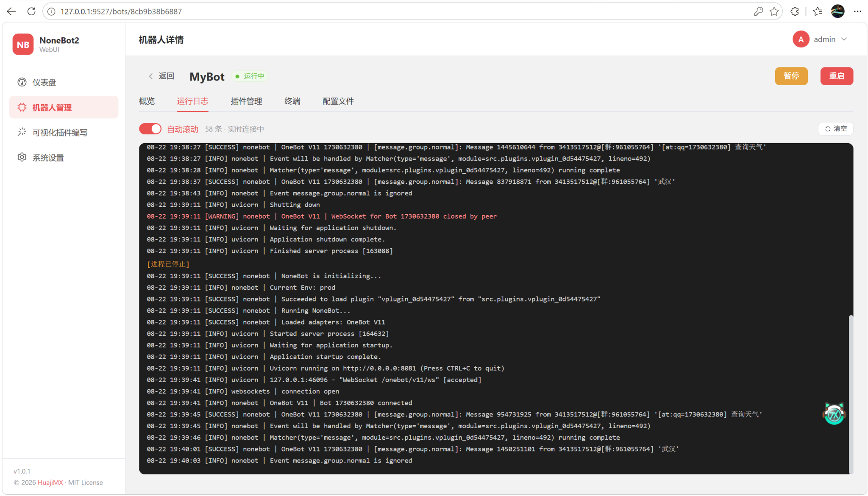View site information icon
Viewport: 868px width, 496px height.
click(x=51, y=11)
